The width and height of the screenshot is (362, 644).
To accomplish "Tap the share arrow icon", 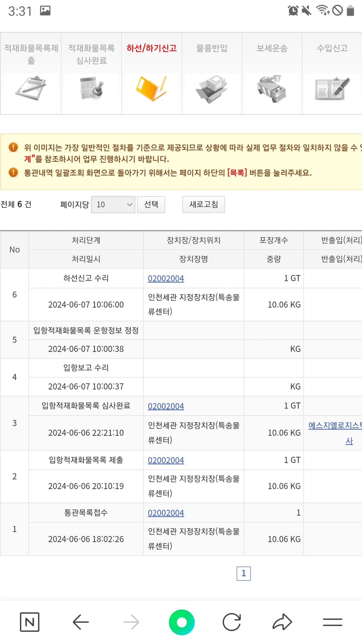I will coord(282,622).
